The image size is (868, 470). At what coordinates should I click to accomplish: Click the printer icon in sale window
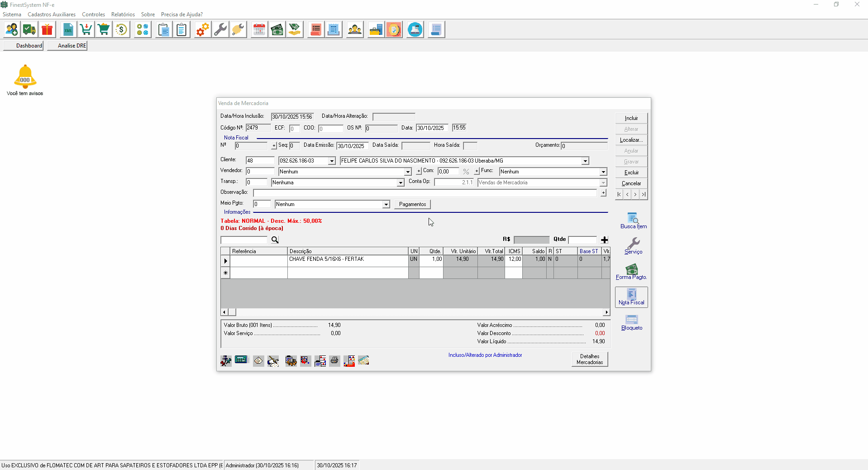[334, 360]
